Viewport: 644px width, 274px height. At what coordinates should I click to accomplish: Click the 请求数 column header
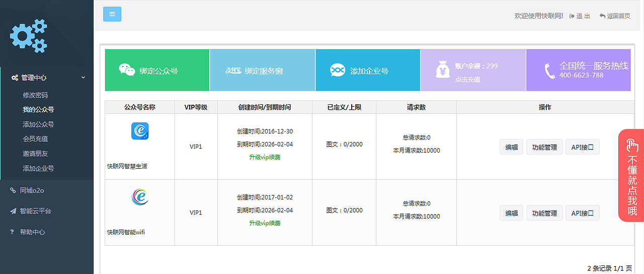(x=416, y=107)
